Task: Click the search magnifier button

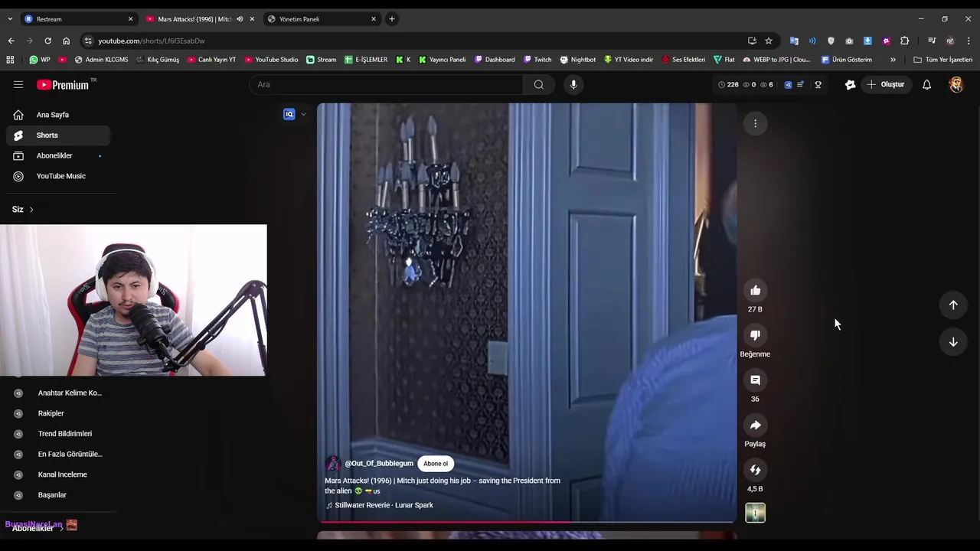Action: click(539, 85)
